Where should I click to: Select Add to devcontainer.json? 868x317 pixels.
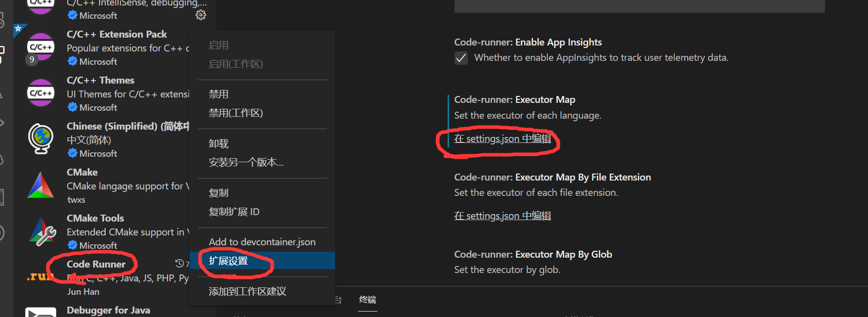coord(262,242)
